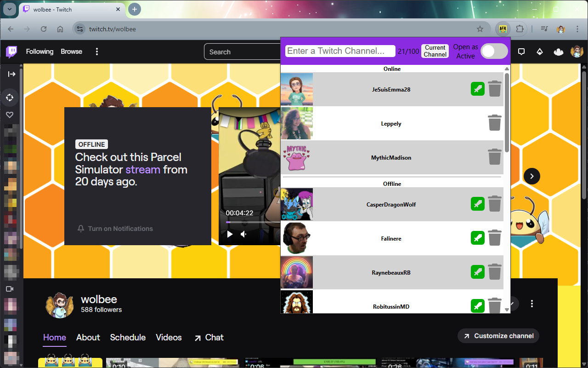Click the AFK extension icon in toolbar

[503, 29]
